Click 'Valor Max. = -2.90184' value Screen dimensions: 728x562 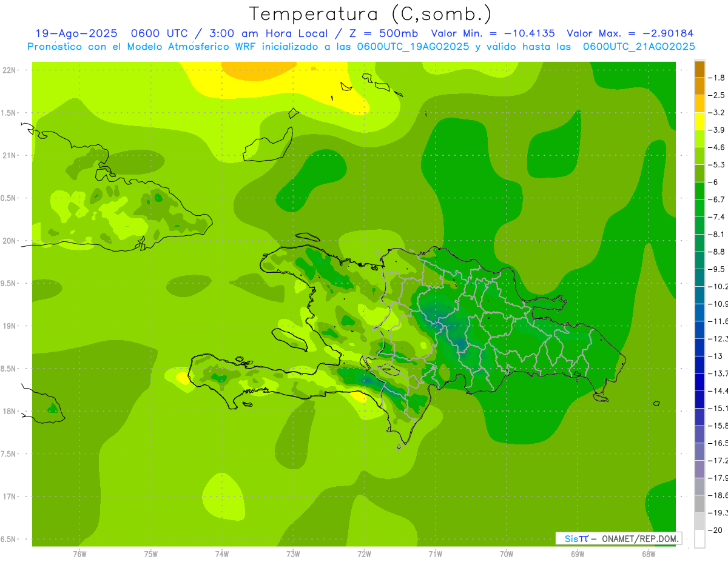click(x=630, y=33)
